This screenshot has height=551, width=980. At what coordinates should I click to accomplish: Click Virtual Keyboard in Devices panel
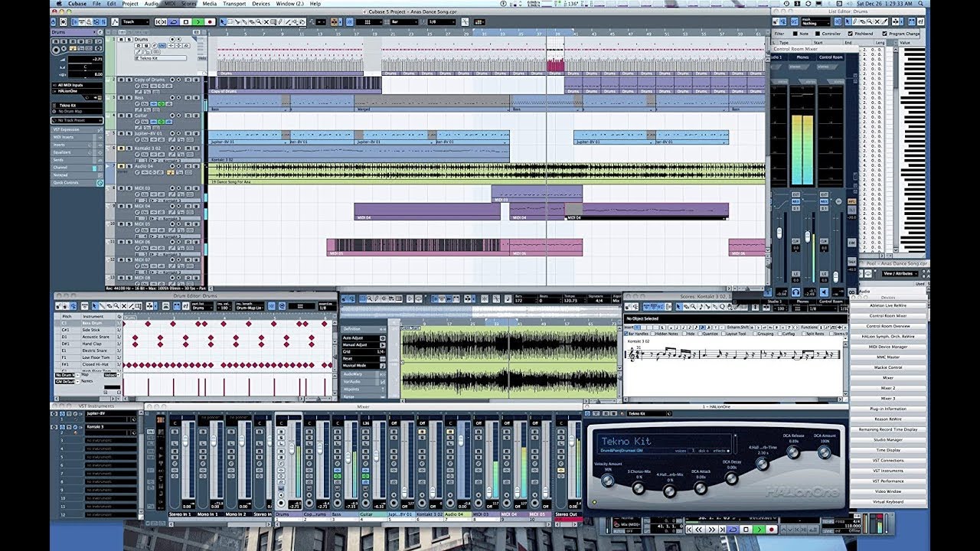point(888,502)
